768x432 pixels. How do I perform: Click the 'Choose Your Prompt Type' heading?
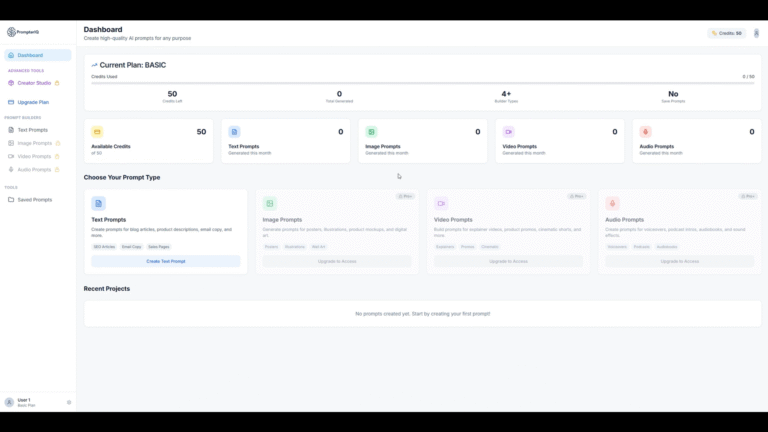click(122, 177)
